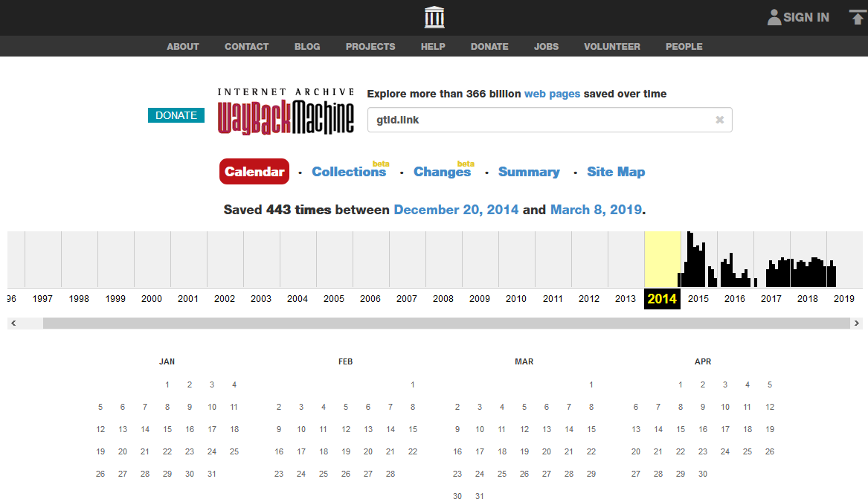Switch to the Collections tab
Viewport: 868px width, 502px height.
(x=349, y=172)
